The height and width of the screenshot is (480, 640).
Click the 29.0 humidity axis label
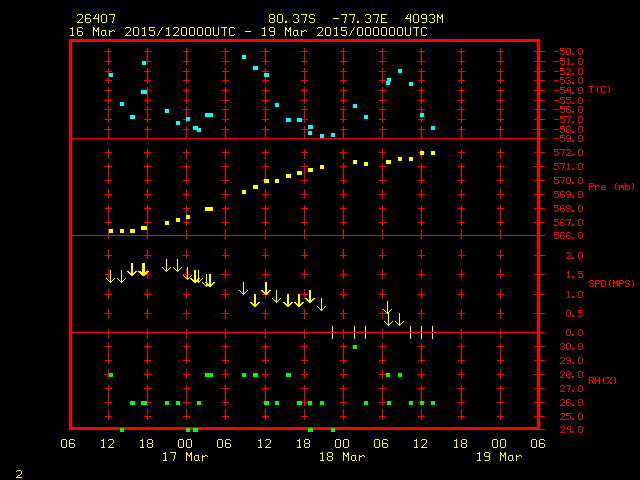click(571, 361)
